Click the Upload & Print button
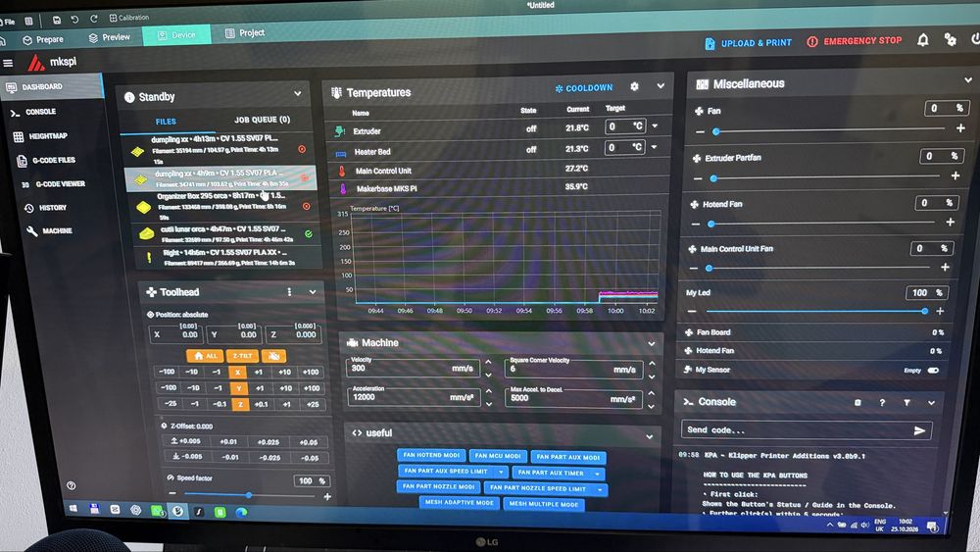 pyautogui.click(x=748, y=43)
